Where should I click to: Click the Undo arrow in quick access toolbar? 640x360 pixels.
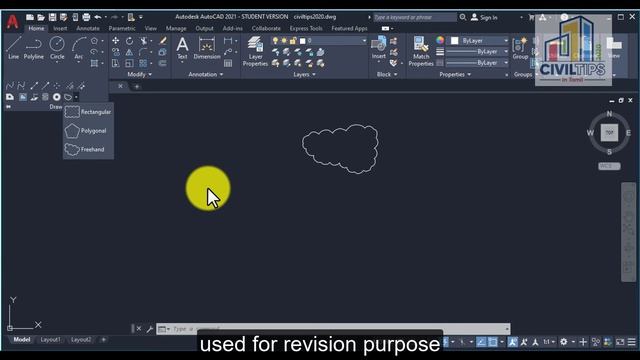pos(98,17)
